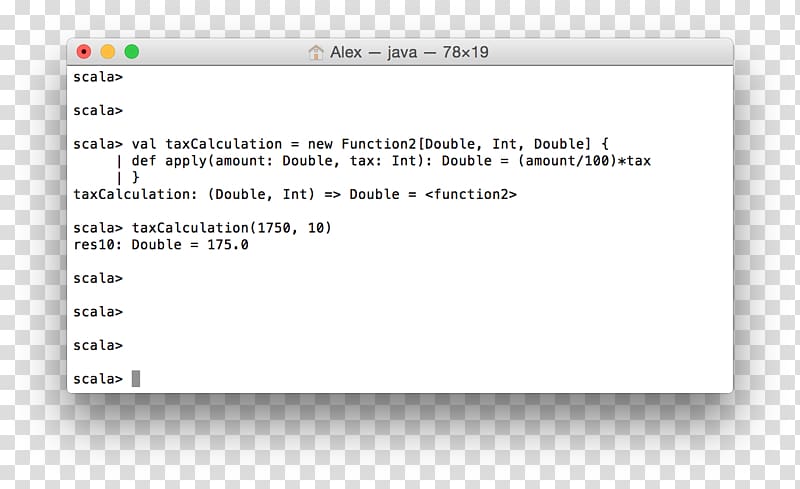
Task: Place cursor on the gray block cursor
Action: (136, 379)
